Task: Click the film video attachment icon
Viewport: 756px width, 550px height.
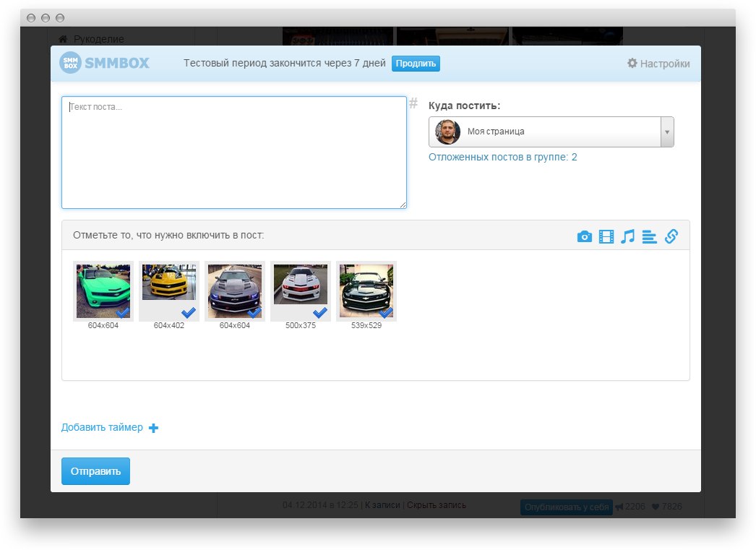Action: [606, 236]
